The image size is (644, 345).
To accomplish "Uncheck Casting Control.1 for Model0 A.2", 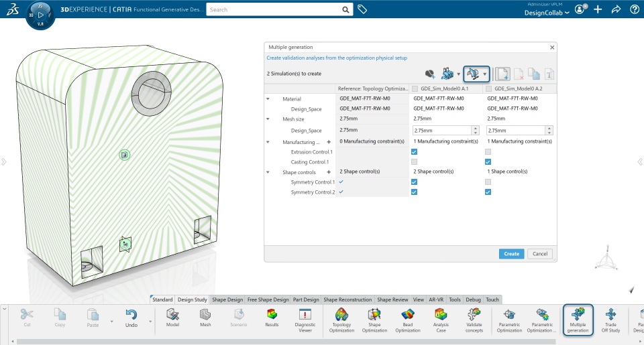I will click(x=488, y=161).
